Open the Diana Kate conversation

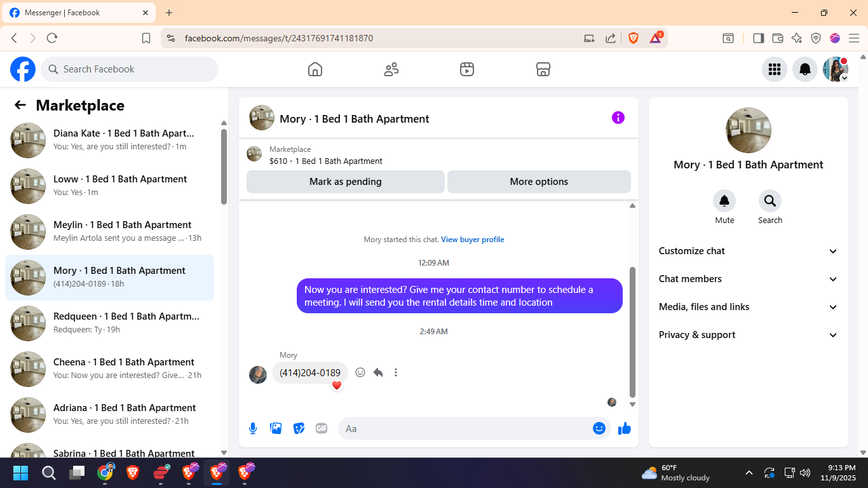pos(109,141)
